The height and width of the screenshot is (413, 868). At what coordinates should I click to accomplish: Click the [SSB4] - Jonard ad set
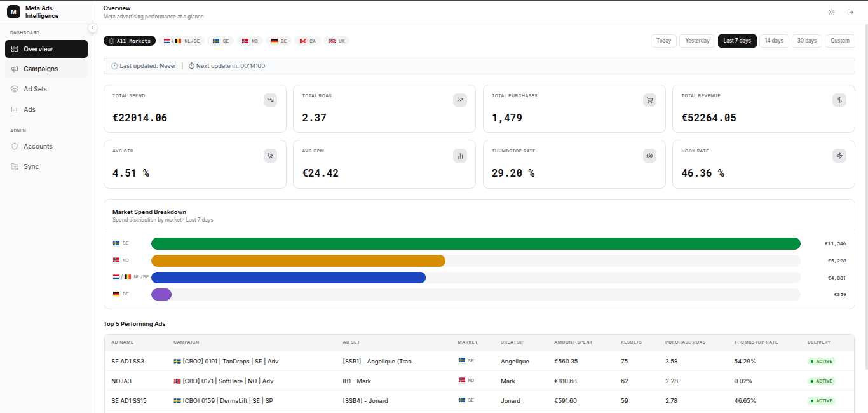pyautogui.click(x=365, y=401)
